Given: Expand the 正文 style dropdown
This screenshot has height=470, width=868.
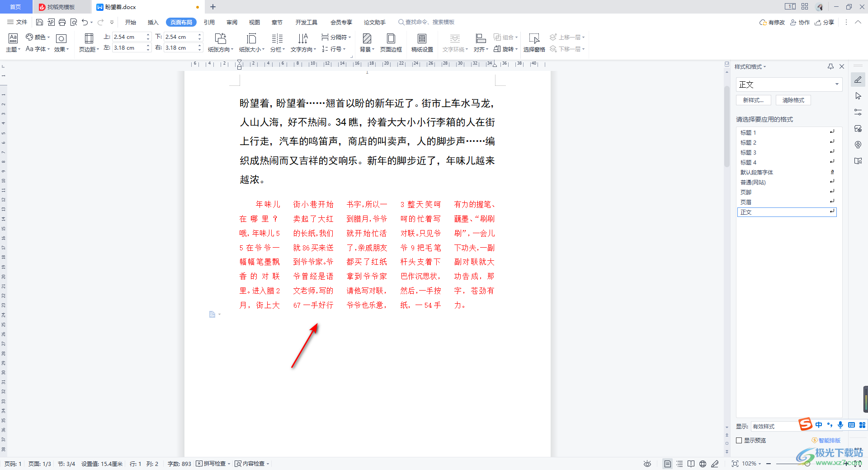Looking at the screenshot, I should click(x=837, y=84).
